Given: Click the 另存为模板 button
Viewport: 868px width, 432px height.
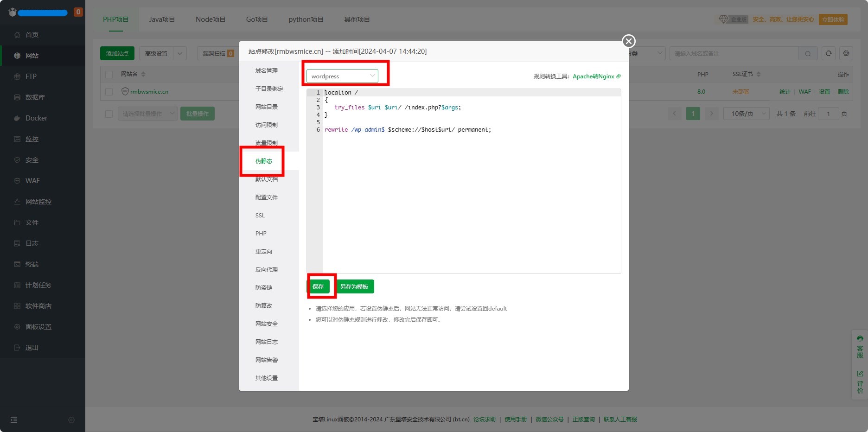Looking at the screenshot, I should tap(354, 286).
